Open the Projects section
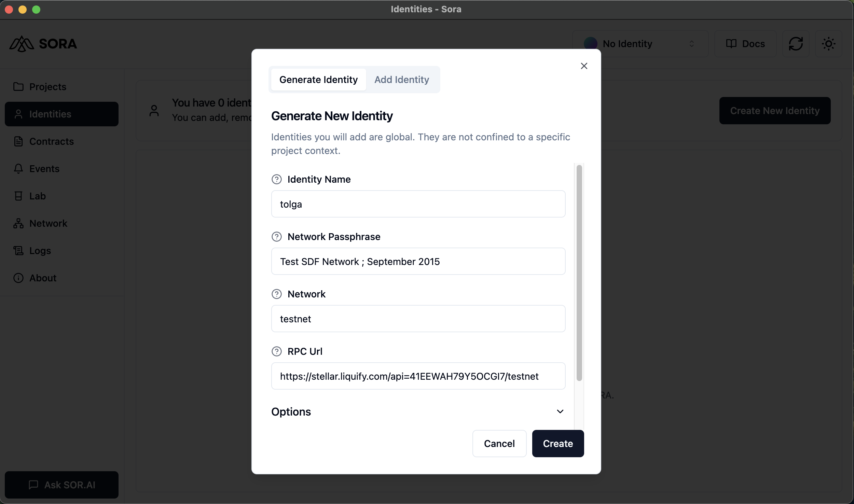Image resolution: width=854 pixels, height=504 pixels. [48, 86]
